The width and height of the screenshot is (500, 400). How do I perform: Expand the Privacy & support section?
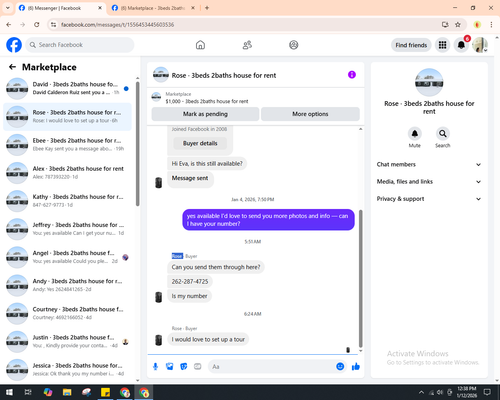[x=429, y=199]
